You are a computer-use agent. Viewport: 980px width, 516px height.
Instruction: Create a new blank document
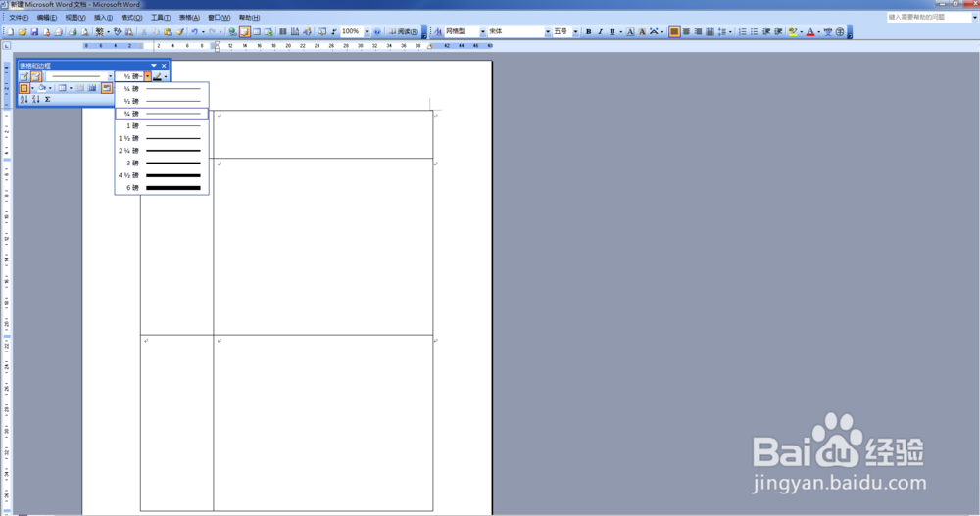coord(10,31)
